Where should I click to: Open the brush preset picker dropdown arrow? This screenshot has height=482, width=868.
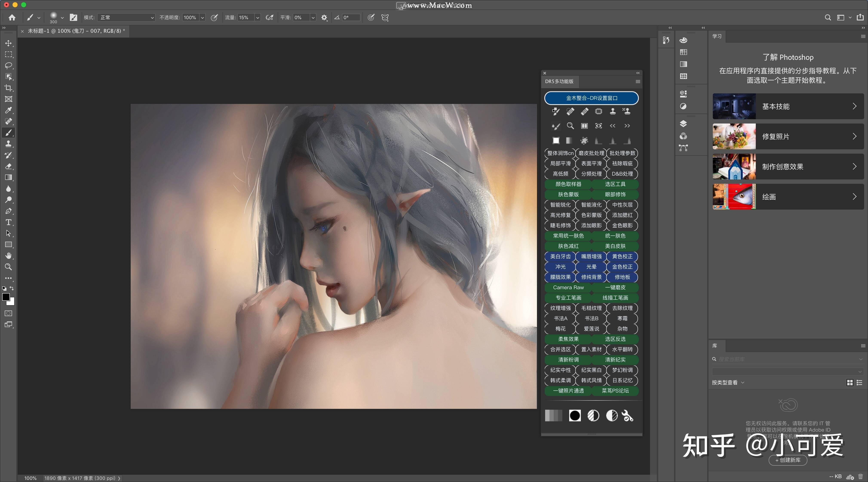coord(63,18)
